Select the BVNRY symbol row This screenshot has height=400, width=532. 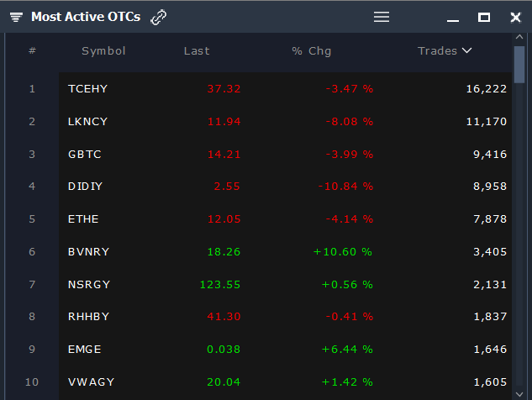click(x=87, y=252)
